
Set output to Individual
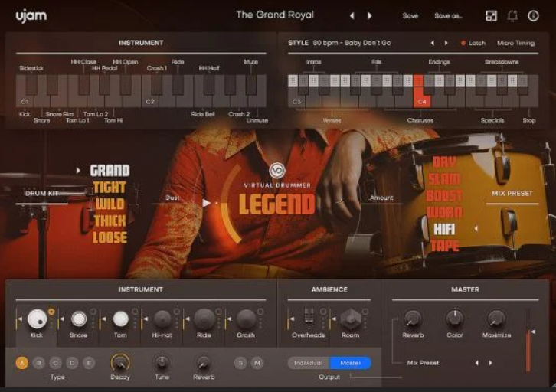point(308,363)
